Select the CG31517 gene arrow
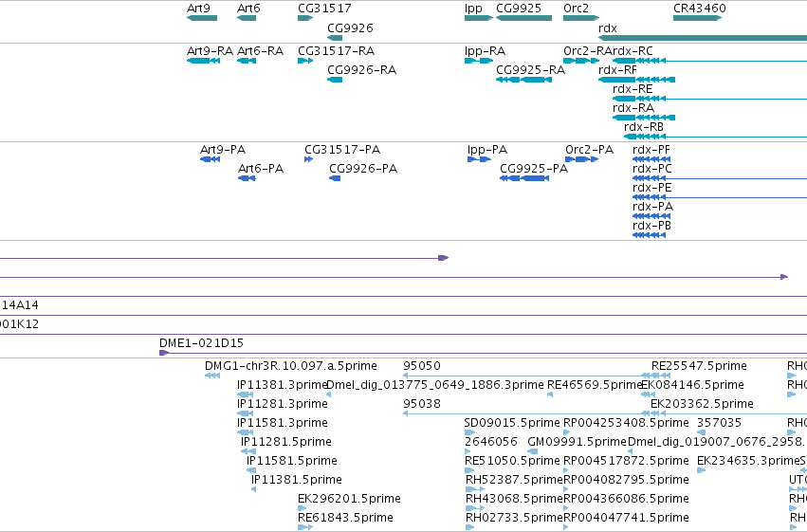Image resolution: width=807 pixels, height=532 pixels. (x=305, y=18)
